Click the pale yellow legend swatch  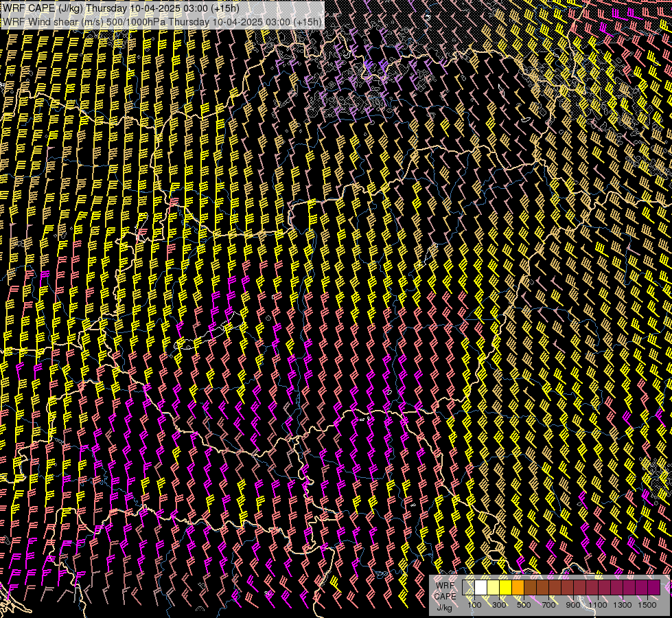pos(494,588)
